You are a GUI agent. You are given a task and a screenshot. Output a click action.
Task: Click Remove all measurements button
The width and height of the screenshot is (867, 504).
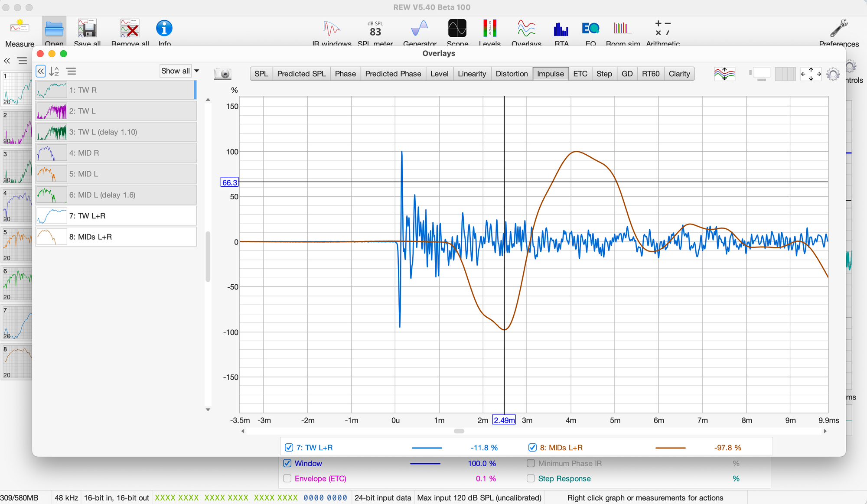[130, 29]
